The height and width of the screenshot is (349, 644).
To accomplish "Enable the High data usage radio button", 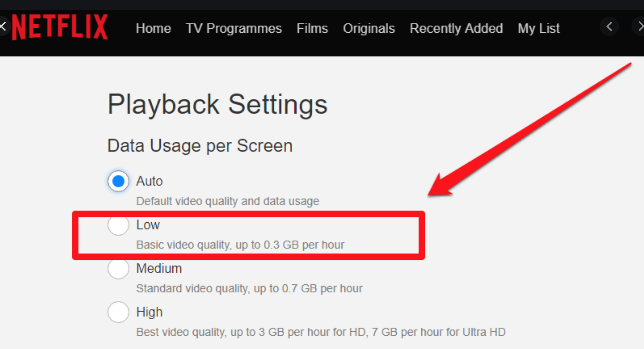I will [x=118, y=312].
